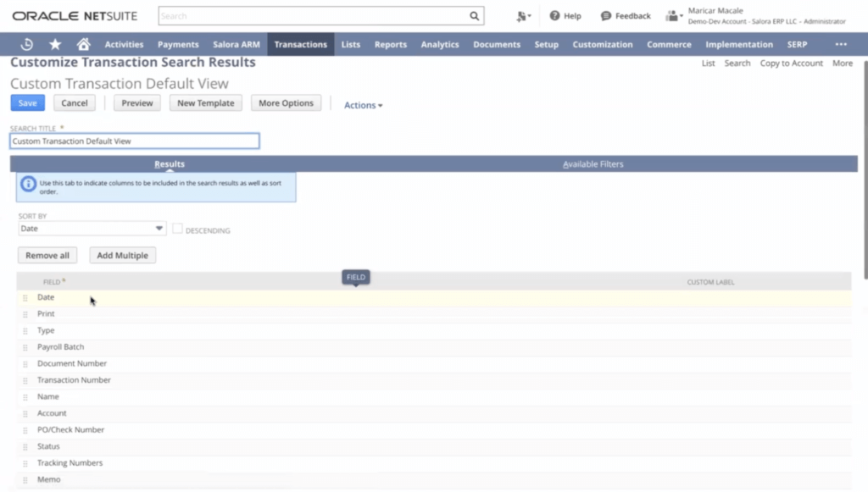The height and width of the screenshot is (492, 868).
Task: Click the Copy to Account link
Action: [x=791, y=64]
